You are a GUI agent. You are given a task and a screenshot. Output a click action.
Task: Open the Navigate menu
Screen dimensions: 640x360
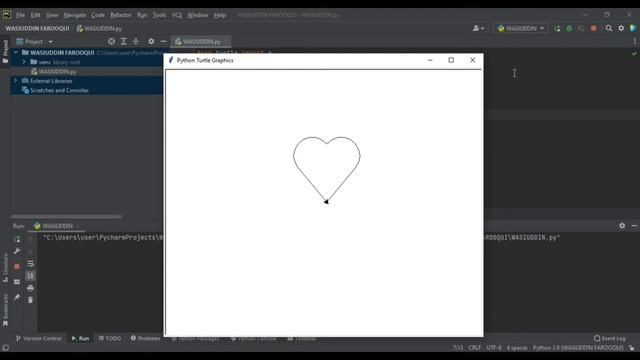click(x=75, y=15)
